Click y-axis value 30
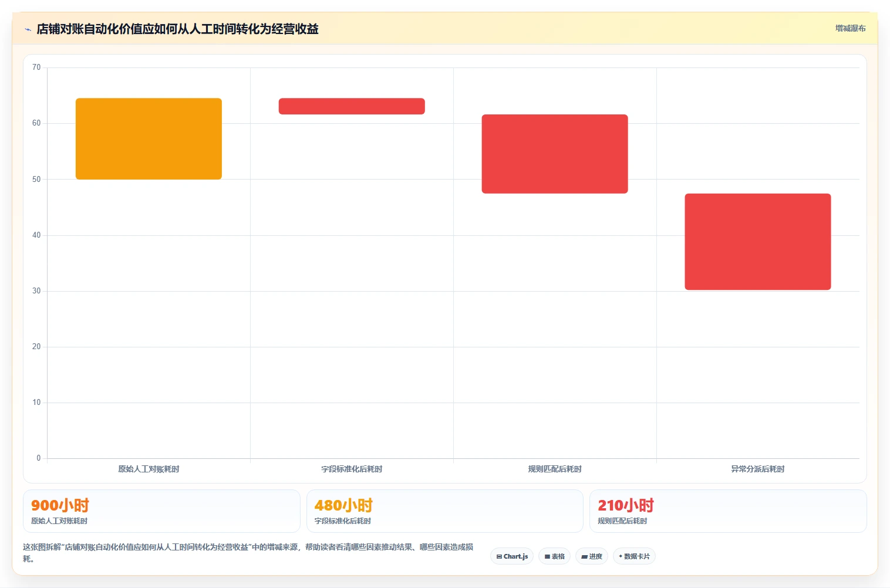Image resolution: width=890 pixels, height=588 pixels. tap(36, 291)
